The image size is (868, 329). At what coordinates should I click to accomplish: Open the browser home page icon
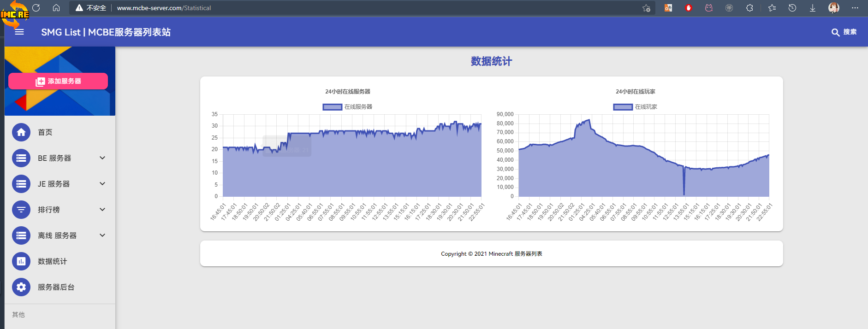coord(56,8)
